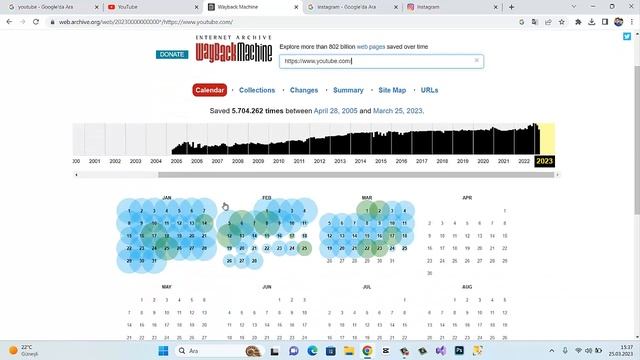Open Microsoft Edge from the taskbar
The height and width of the screenshot is (360, 640).
click(x=312, y=351)
